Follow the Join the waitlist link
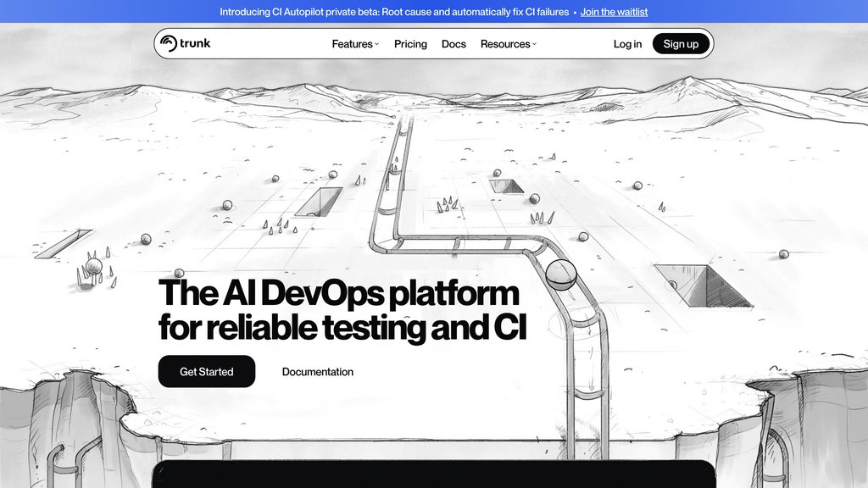868x488 pixels. pyautogui.click(x=614, y=12)
